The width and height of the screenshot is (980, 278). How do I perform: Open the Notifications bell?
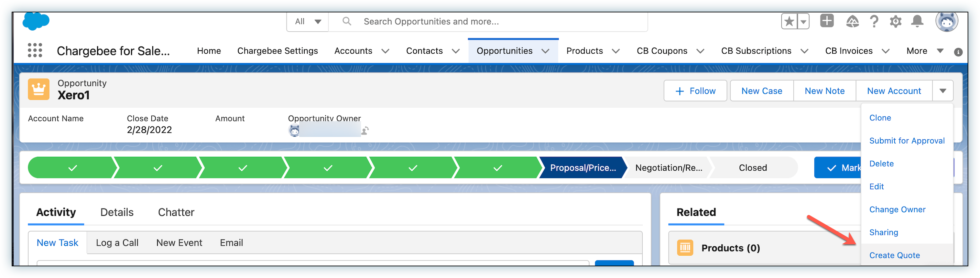tap(917, 21)
